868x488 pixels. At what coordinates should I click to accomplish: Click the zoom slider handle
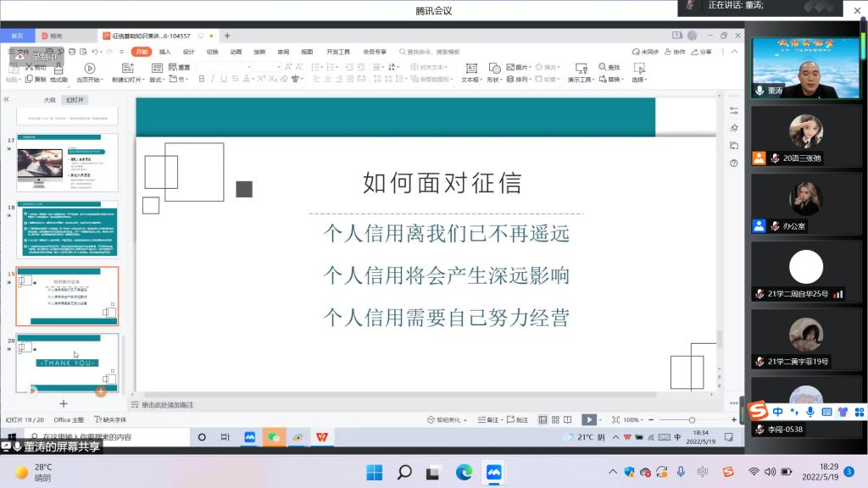click(x=692, y=420)
